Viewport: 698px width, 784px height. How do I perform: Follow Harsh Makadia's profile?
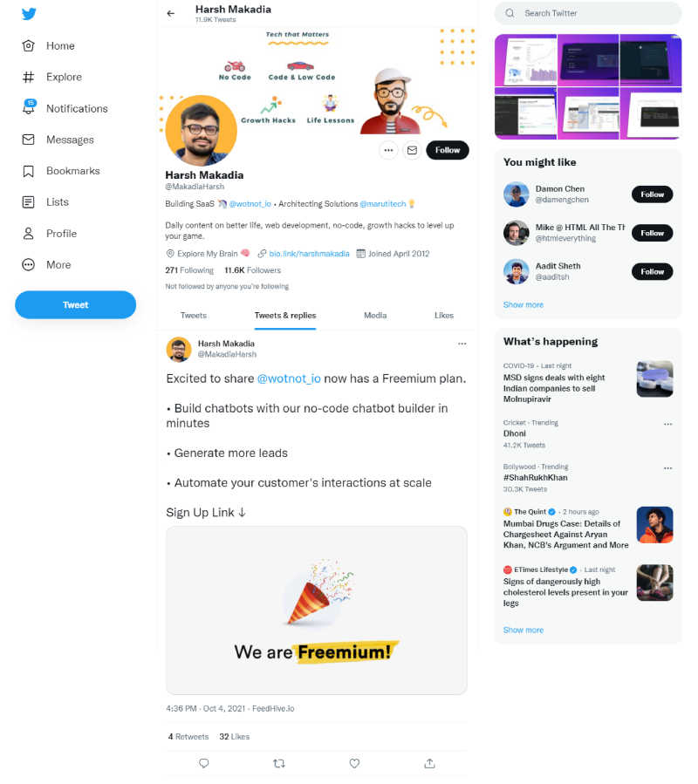[x=448, y=150]
